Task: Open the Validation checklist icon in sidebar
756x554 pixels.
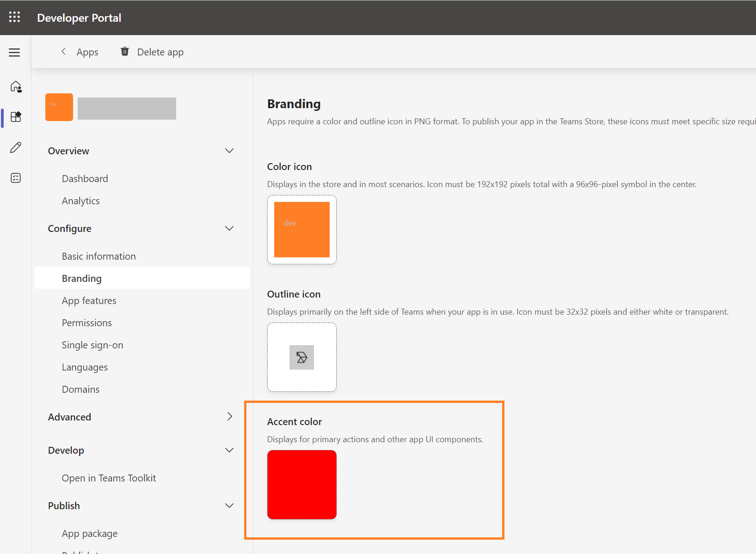Action: 16,177
